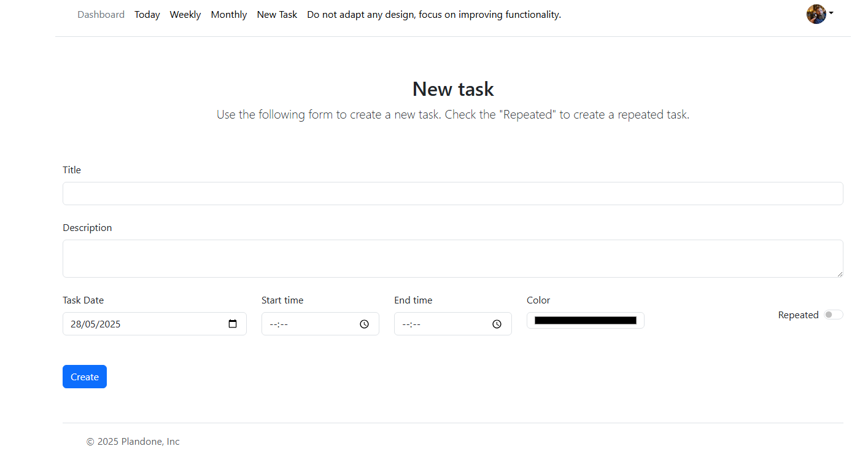The width and height of the screenshot is (868, 454).
Task: Click the Description box resize handle
Action: click(839, 273)
